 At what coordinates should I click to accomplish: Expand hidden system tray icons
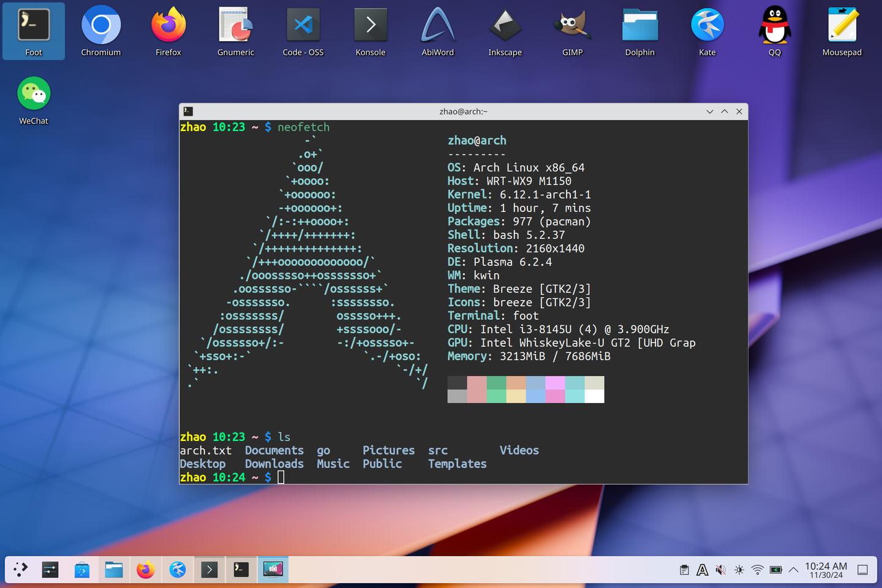pos(793,569)
